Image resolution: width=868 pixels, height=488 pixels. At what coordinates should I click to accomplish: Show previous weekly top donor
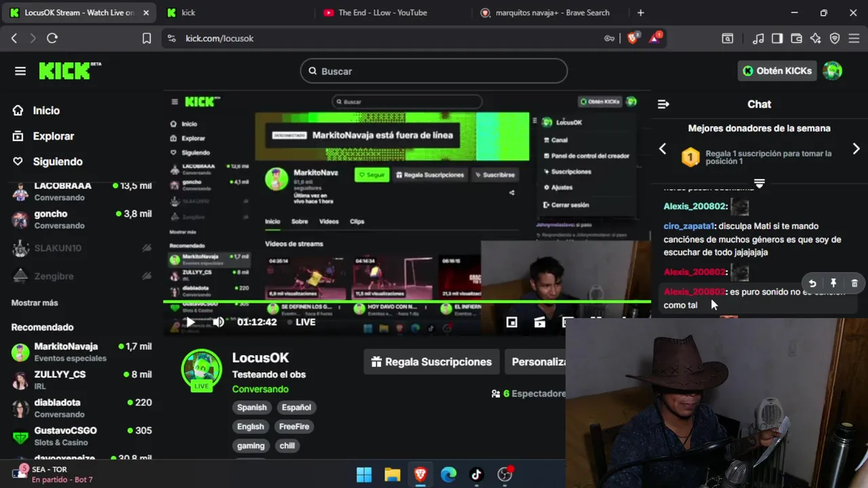click(x=663, y=149)
